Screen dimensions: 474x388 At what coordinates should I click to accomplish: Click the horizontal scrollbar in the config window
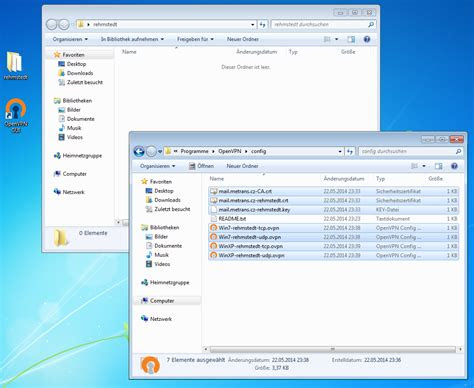point(332,349)
